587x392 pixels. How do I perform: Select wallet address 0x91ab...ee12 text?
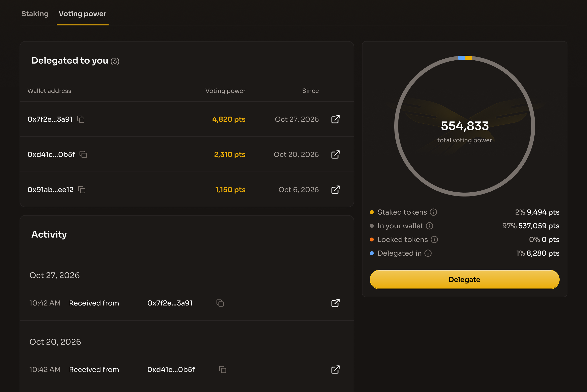pos(51,190)
